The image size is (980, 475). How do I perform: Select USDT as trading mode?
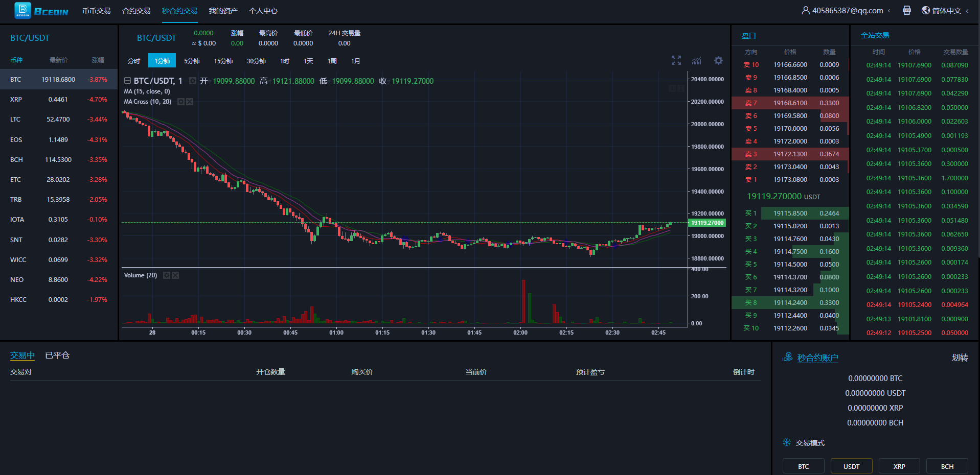851,466
